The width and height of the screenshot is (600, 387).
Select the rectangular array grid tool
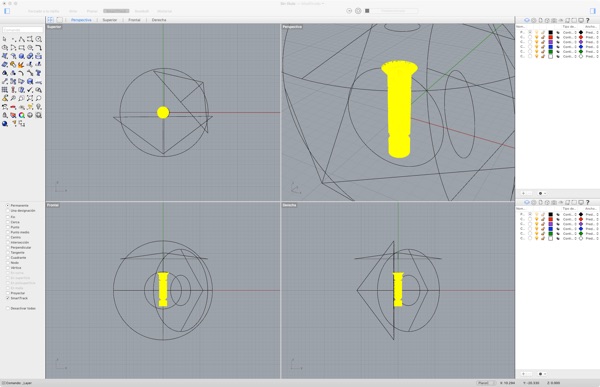coord(5,90)
